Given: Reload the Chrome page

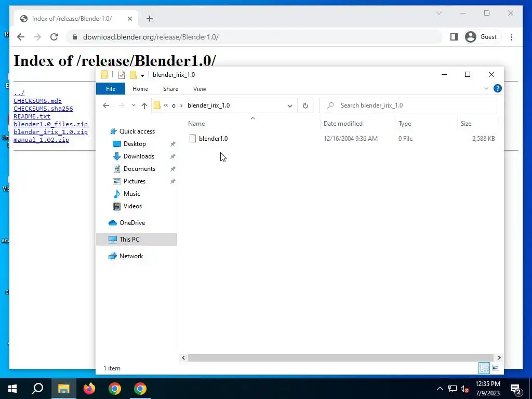Looking at the screenshot, I should pyautogui.click(x=54, y=37).
